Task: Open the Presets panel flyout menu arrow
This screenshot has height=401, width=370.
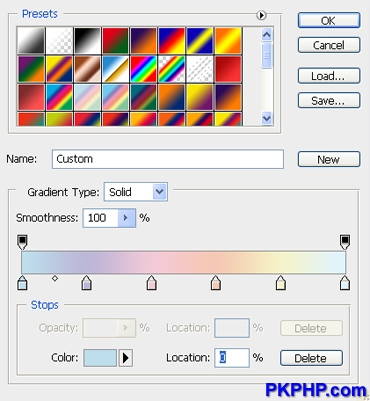Action: point(262,15)
